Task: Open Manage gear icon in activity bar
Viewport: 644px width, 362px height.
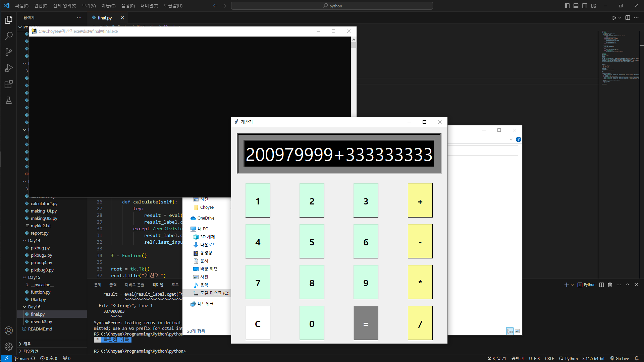Action: [9, 346]
